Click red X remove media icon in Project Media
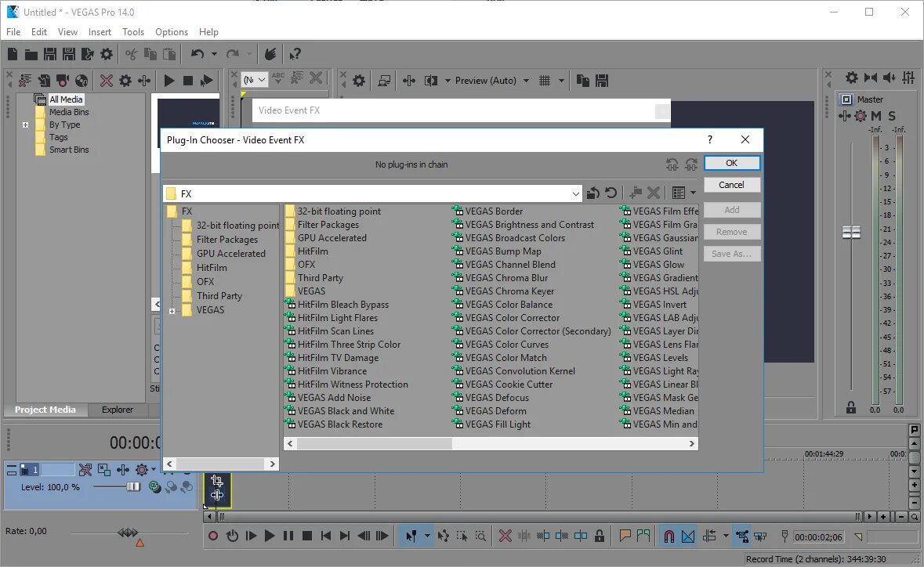Viewport: 924px width, 567px height. pos(107,81)
